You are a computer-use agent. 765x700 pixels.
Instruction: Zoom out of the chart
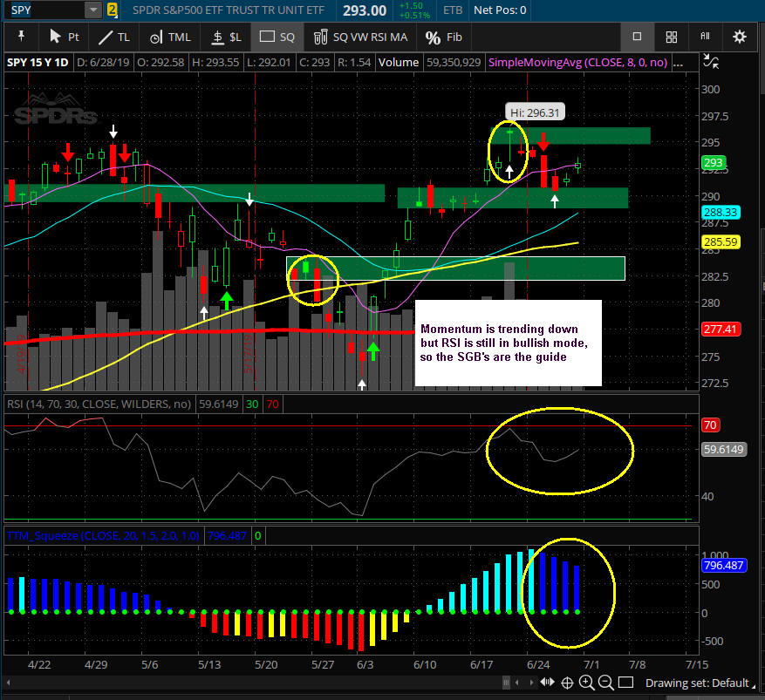605,683
